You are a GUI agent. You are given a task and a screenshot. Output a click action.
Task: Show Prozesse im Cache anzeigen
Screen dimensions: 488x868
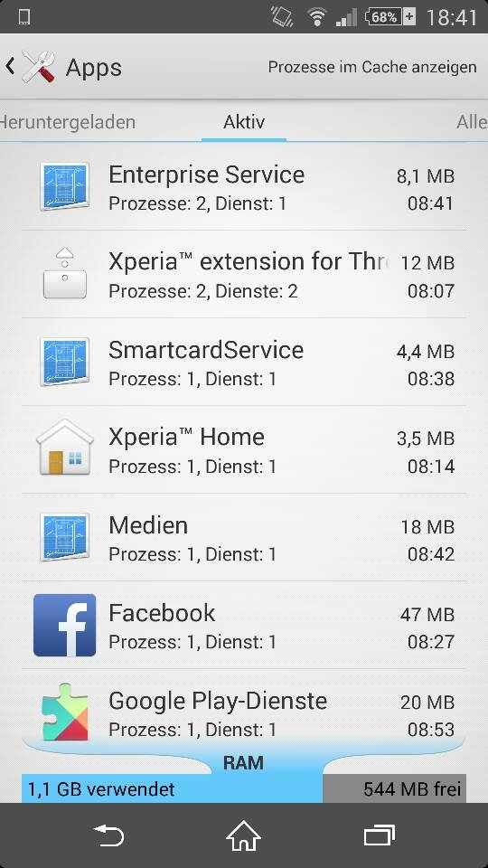372,67
